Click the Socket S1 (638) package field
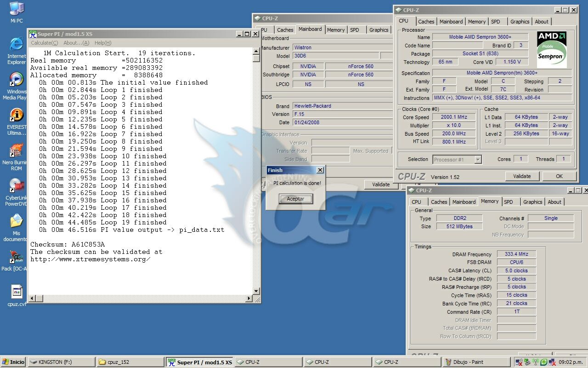This screenshot has width=588, height=368. [480, 53]
